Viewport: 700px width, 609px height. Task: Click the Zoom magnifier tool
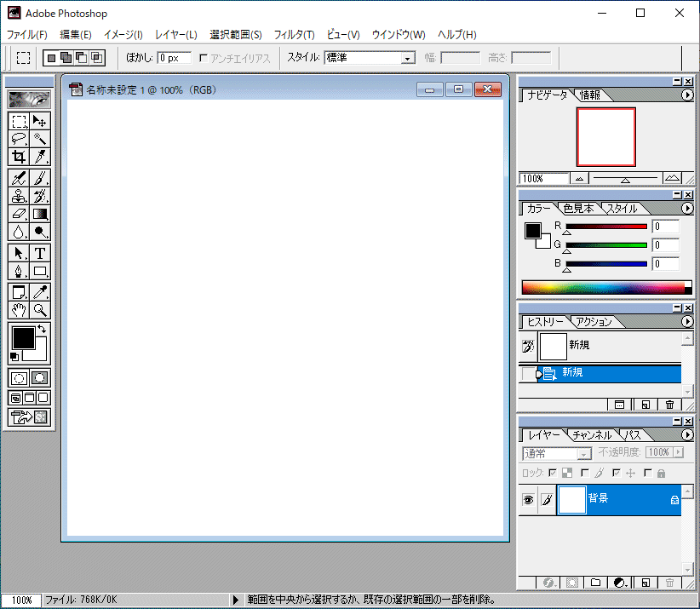[40, 310]
